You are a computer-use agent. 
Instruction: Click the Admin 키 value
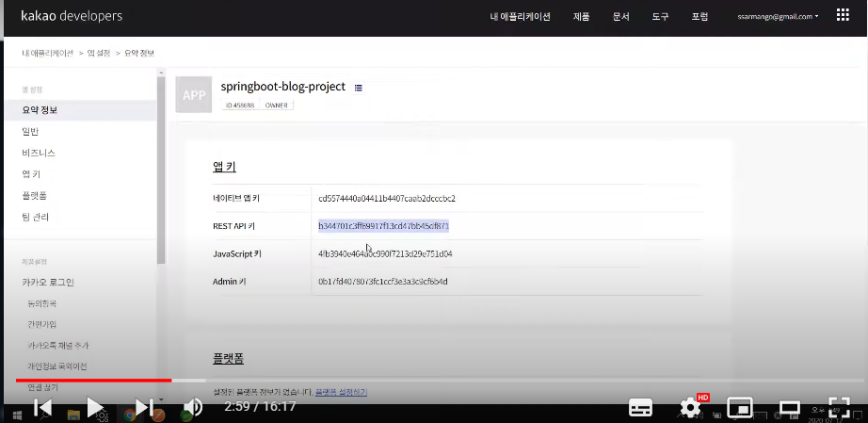click(x=383, y=282)
